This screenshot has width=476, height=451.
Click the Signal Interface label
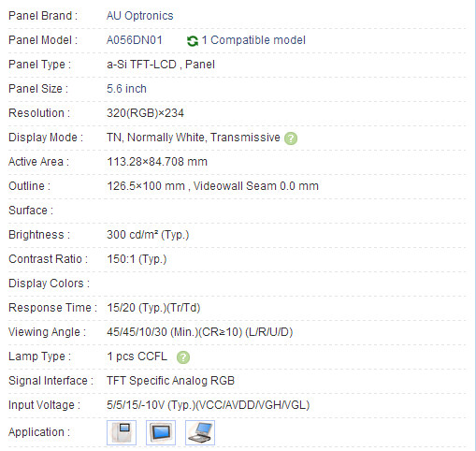coord(50,381)
